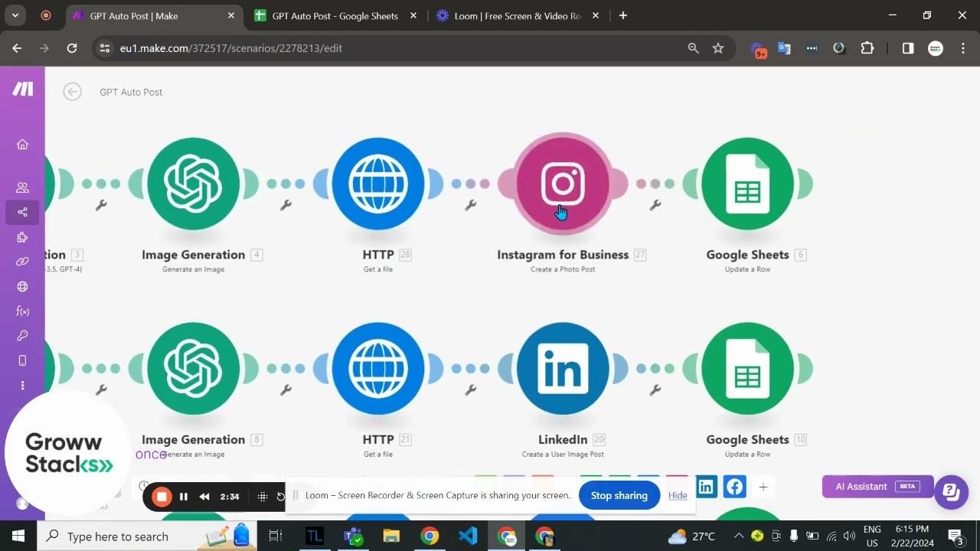Viewport: 980px width, 551px height.
Task: Open the help chat bubble
Action: 951,491
